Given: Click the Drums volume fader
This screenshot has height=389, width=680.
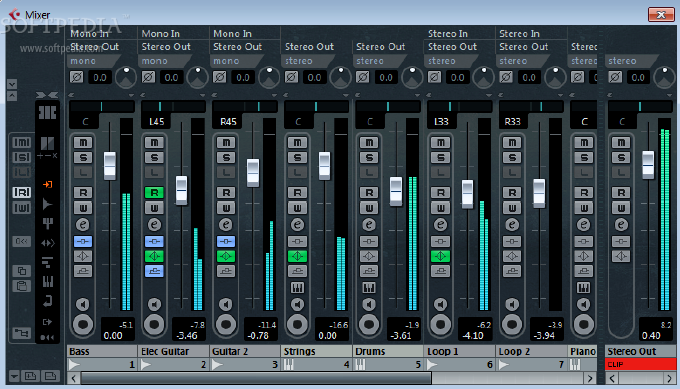Looking at the screenshot, I should [x=396, y=191].
